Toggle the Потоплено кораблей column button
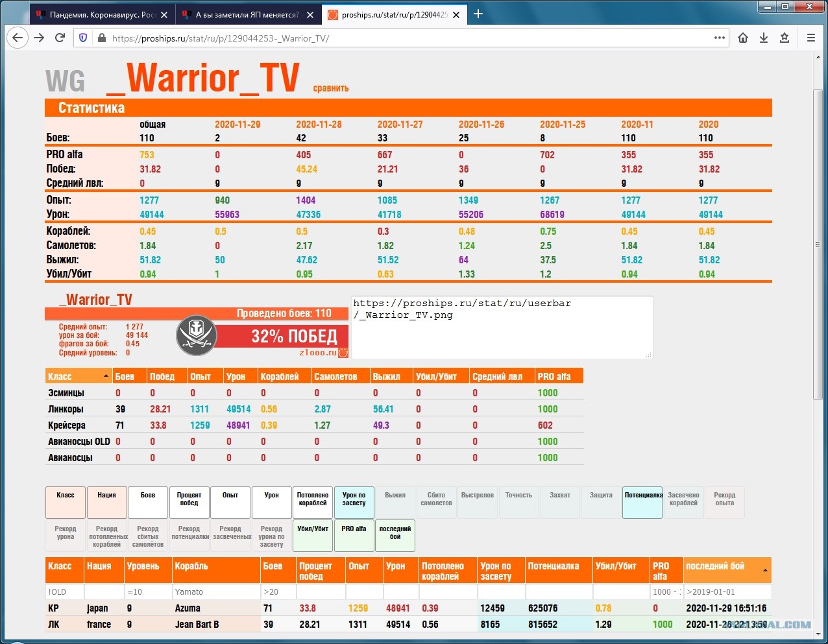The height and width of the screenshot is (644, 828). click(313, 503)
